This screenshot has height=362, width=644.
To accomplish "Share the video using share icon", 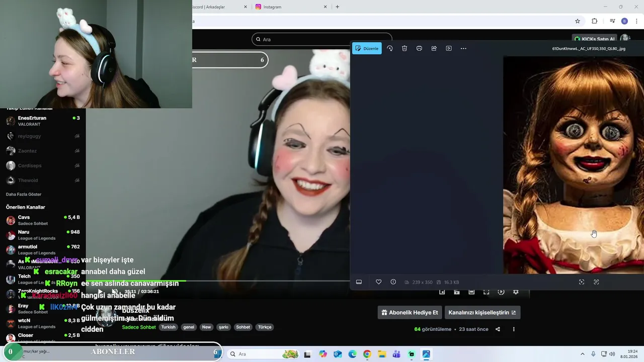I will point(498,329).
